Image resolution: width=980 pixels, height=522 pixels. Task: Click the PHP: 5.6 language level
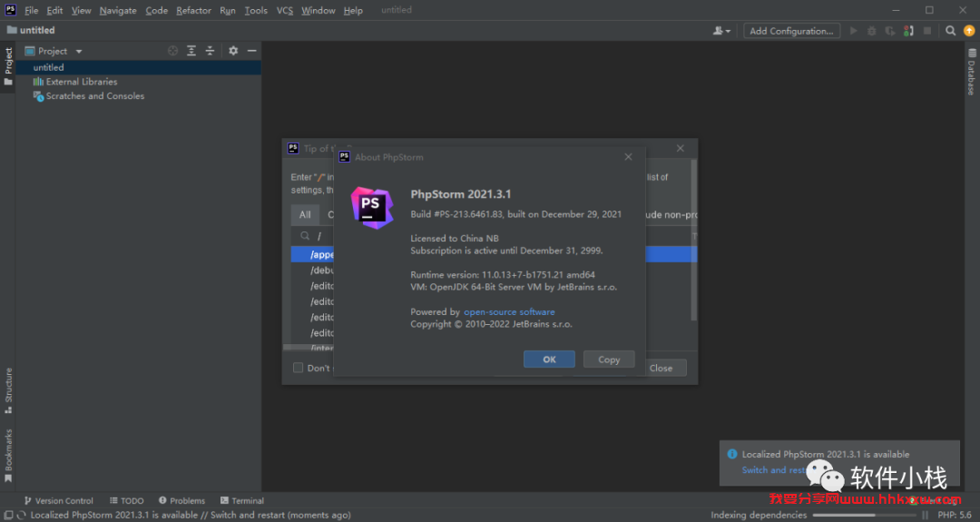[955, 515]
